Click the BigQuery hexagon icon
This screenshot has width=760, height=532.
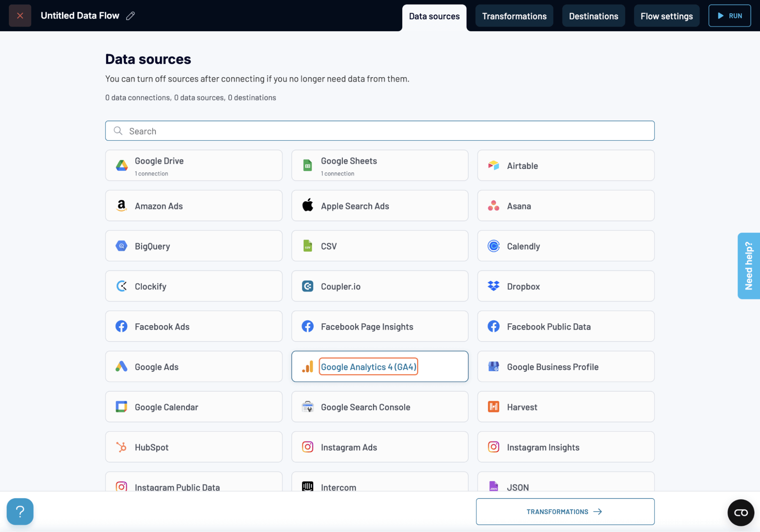click(x=121, y=246)
